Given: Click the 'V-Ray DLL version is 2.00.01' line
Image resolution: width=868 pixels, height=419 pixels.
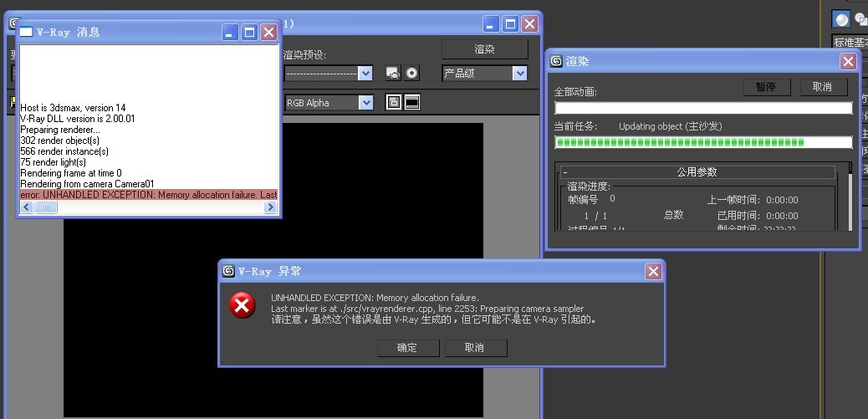Looking at the screenshot, I should 78,119.
